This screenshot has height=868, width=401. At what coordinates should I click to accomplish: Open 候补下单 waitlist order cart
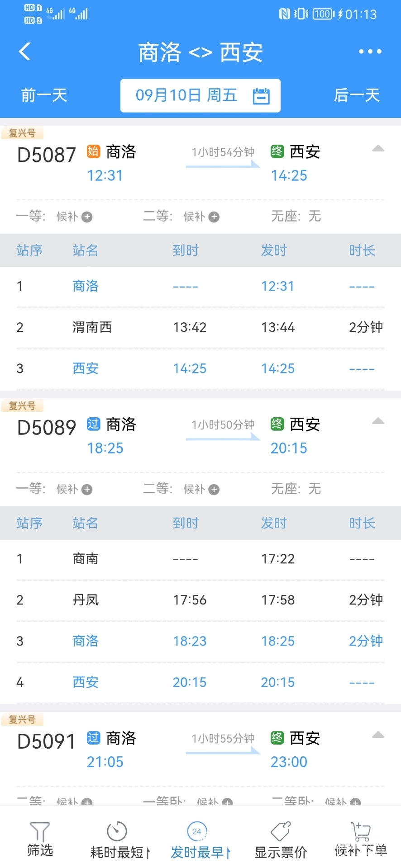point(361,840)
